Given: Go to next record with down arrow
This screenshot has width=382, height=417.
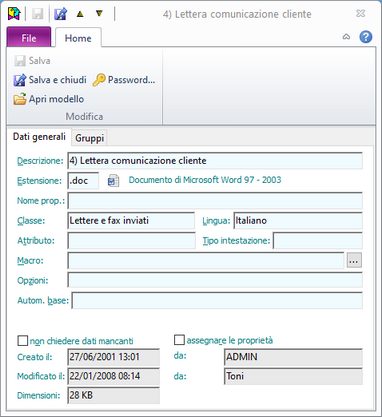Looking at the screenshot, I should point(99,14).
